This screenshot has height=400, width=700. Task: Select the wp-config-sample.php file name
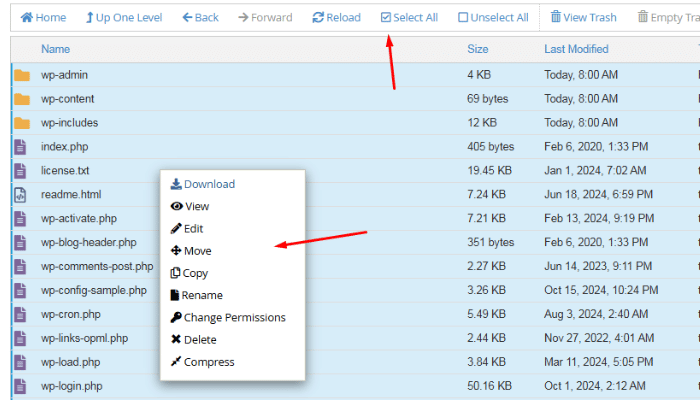[94, 291]
